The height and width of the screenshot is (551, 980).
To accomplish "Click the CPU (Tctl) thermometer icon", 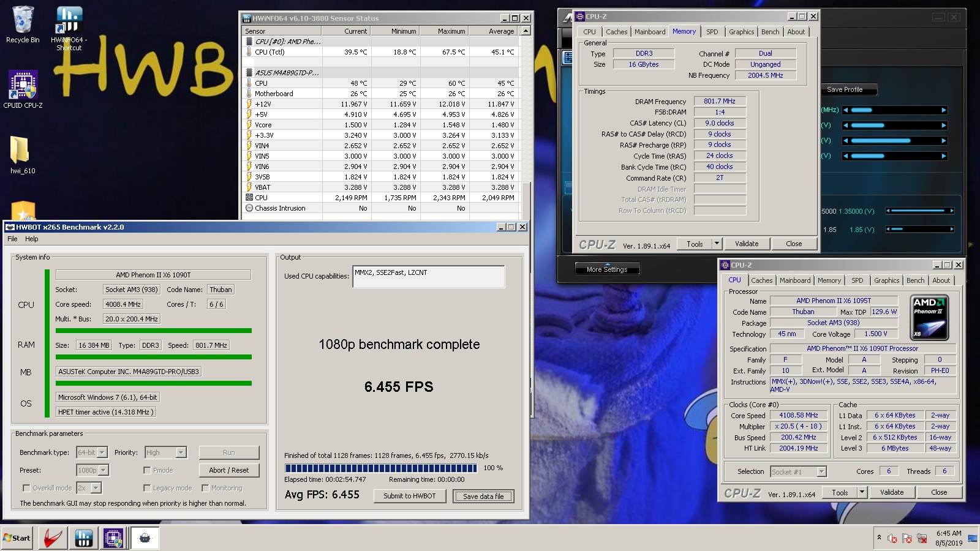I will [x=249, y=52].
